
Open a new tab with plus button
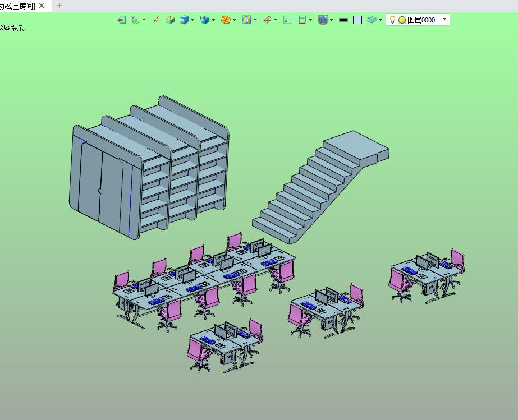tap(59, 6)
